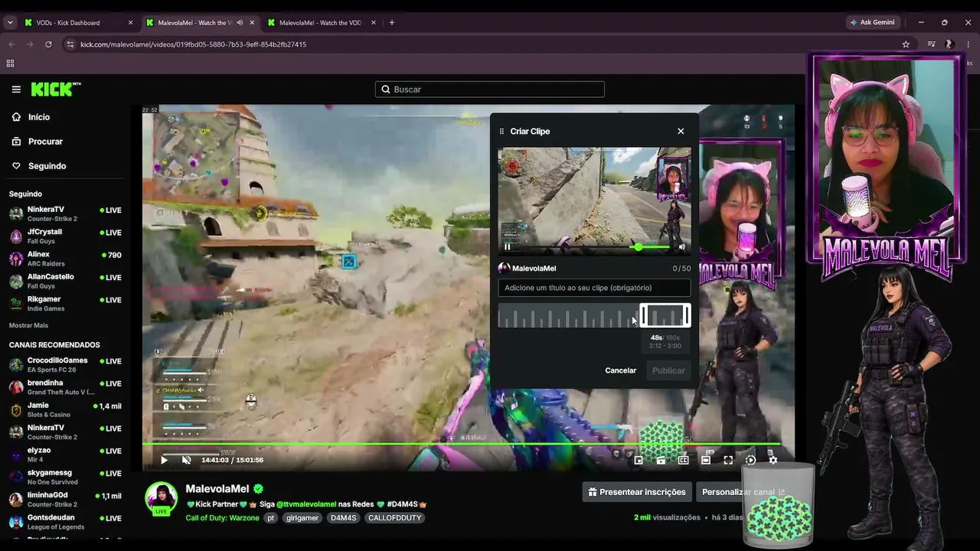Toggle closed captions in player
The width and height of the screenshot is (980, 551).
pyautogui.click(x=684, y=460)
